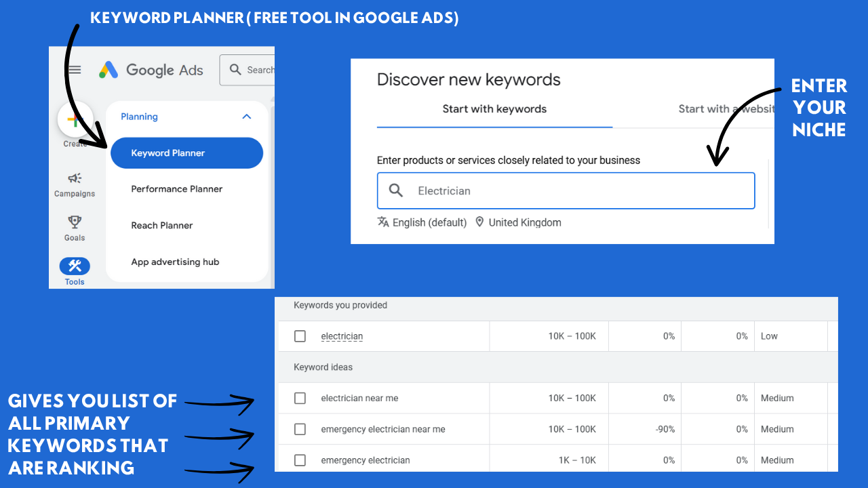Click the -90% change value

pyautogui.click(x=665, y=429)
